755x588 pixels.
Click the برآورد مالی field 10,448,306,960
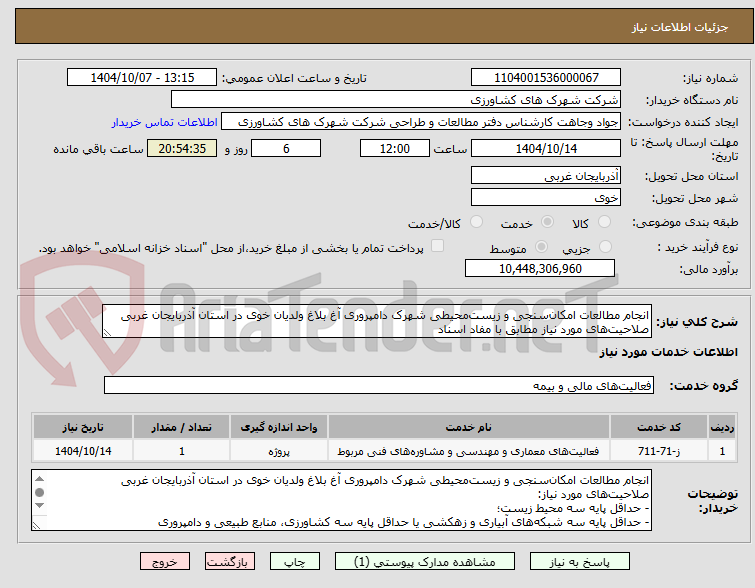click(x=540, y=268)
